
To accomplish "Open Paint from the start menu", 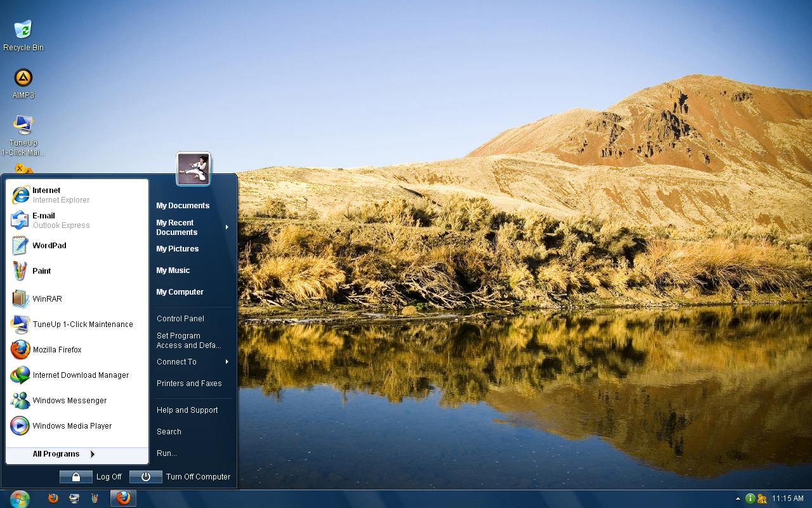I will [x=42, y=271].
